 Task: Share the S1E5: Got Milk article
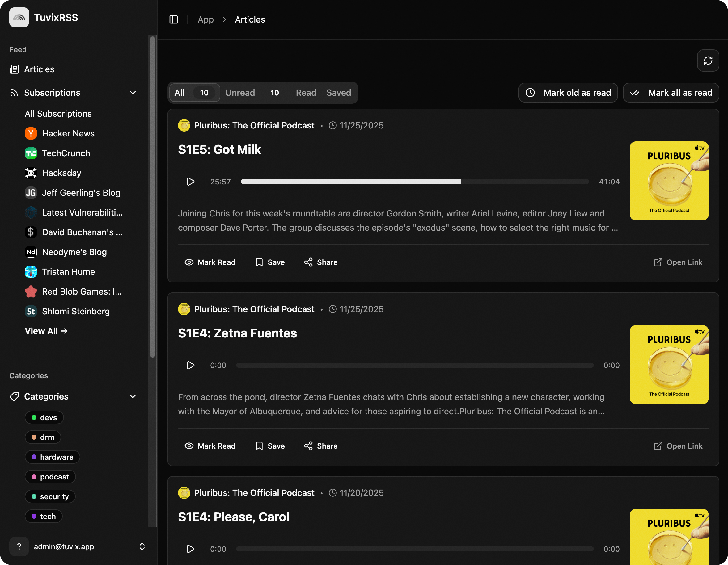coord(321,262)
